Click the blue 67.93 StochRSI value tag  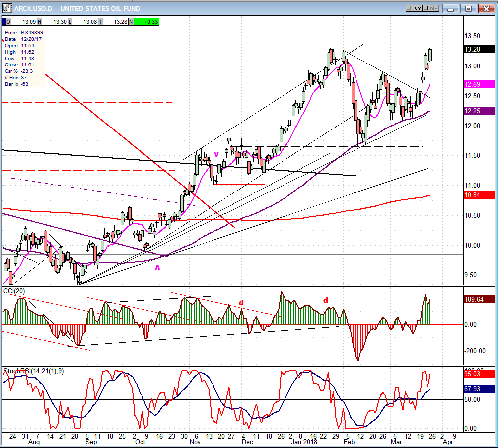pos(479,389)
